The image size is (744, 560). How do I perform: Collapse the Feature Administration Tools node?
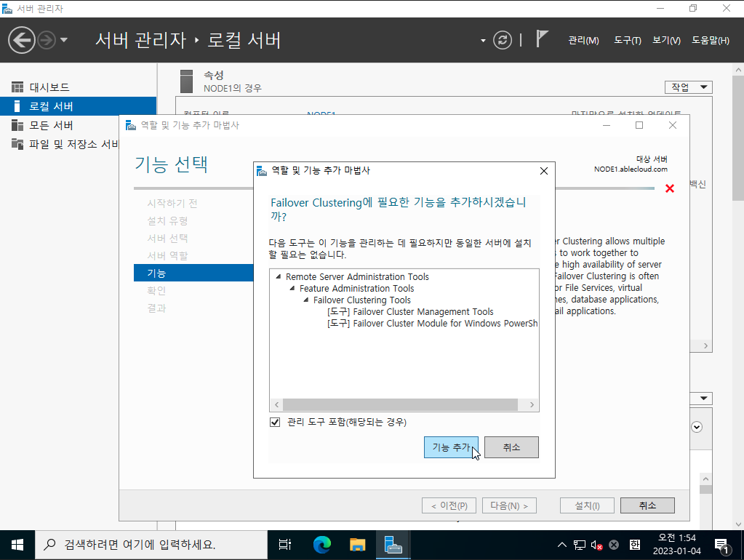(292, 288)
